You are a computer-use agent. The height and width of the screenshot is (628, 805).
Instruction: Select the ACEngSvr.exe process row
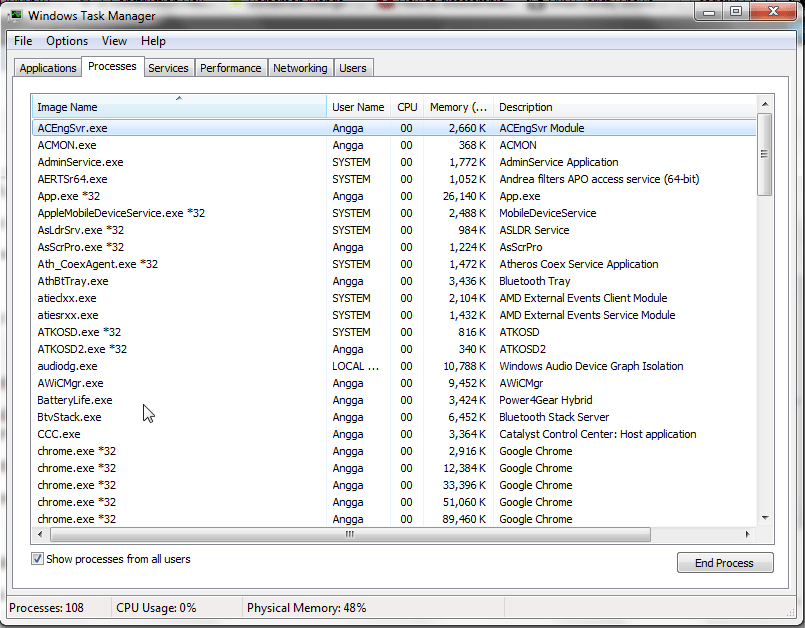coord(394,128)
